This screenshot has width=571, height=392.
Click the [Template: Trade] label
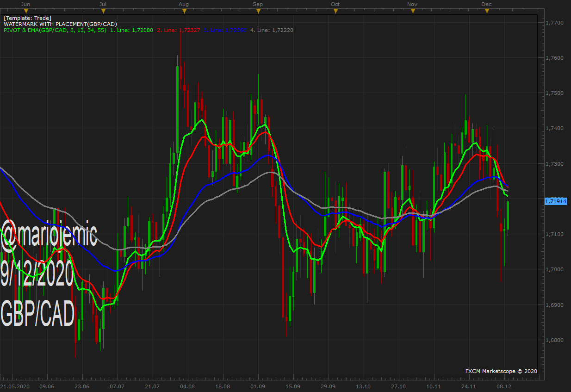(27, 18)
